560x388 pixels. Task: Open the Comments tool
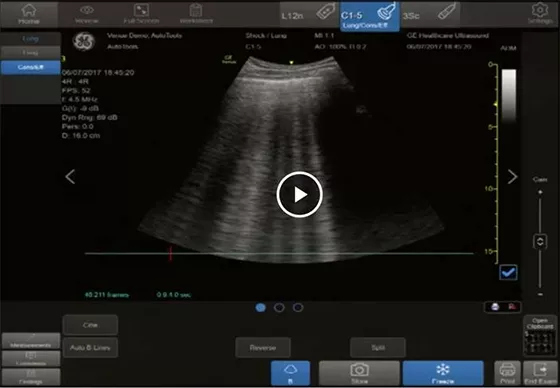coord(31,359)
